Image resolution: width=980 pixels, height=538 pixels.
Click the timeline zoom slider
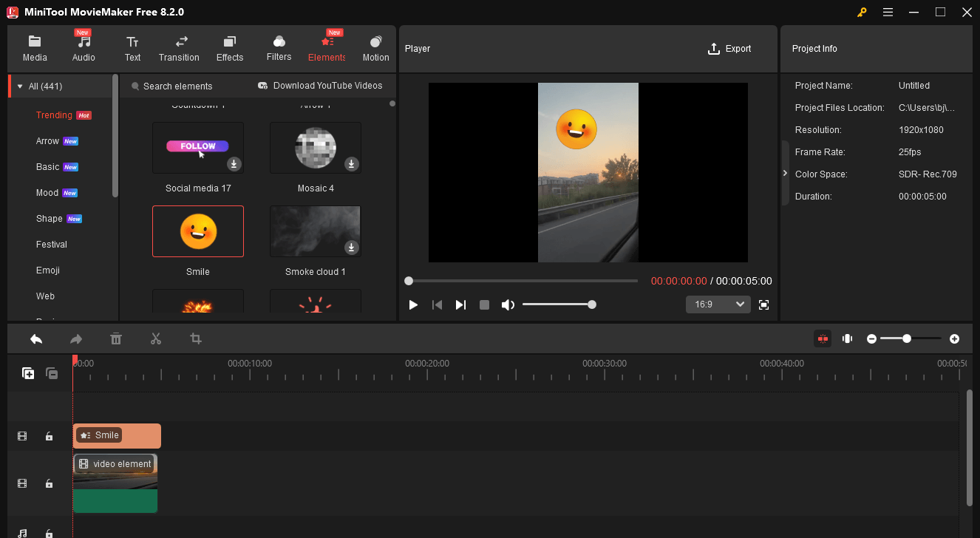coord(911,338)
